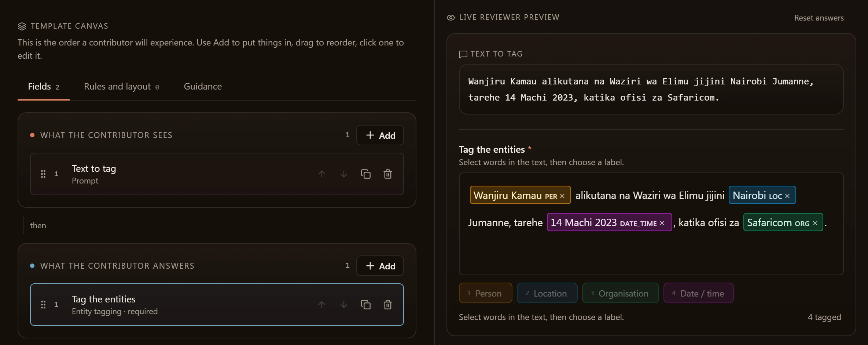Click the eye icon beside Live Reviewer Preview
This screenshot has width=868, height=345.
(x=451, y=18)
